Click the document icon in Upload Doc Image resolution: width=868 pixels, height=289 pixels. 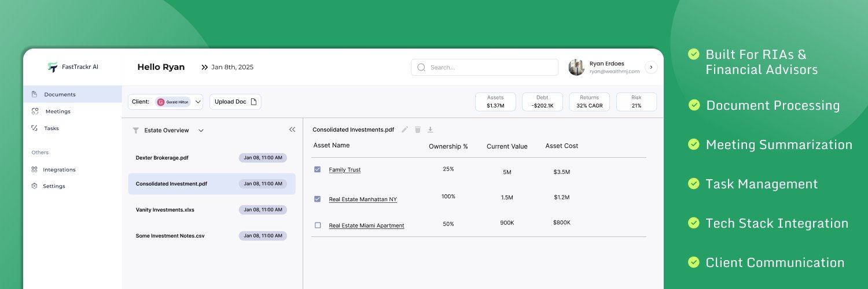[x=253, y=102]
